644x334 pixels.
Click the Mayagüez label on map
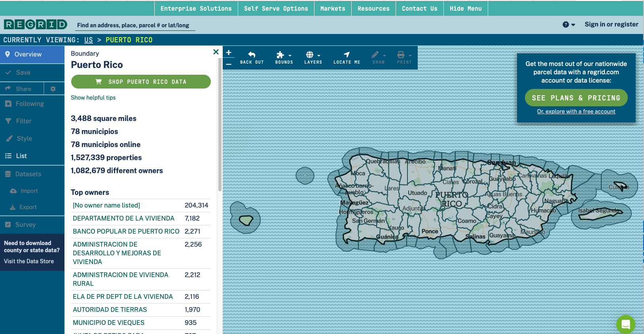[x=354, y=202]
